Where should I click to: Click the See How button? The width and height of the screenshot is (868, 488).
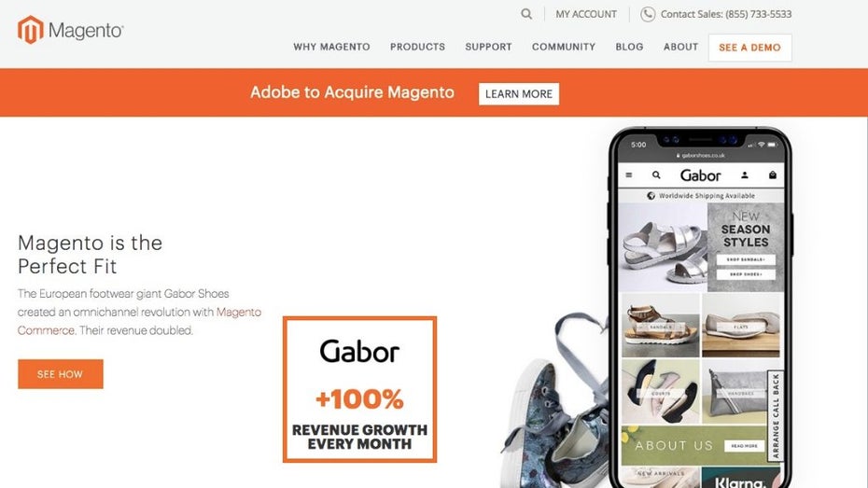tap(61, 374)
